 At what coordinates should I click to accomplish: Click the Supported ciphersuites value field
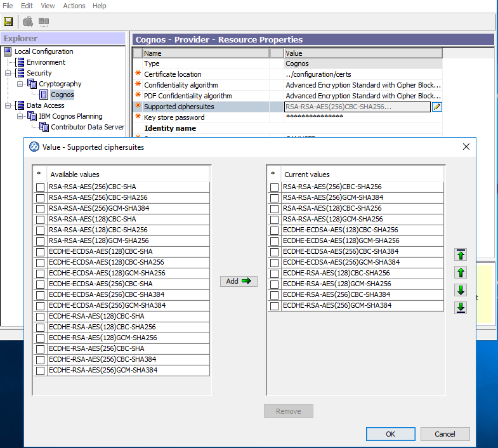click(x=357, y=107)
